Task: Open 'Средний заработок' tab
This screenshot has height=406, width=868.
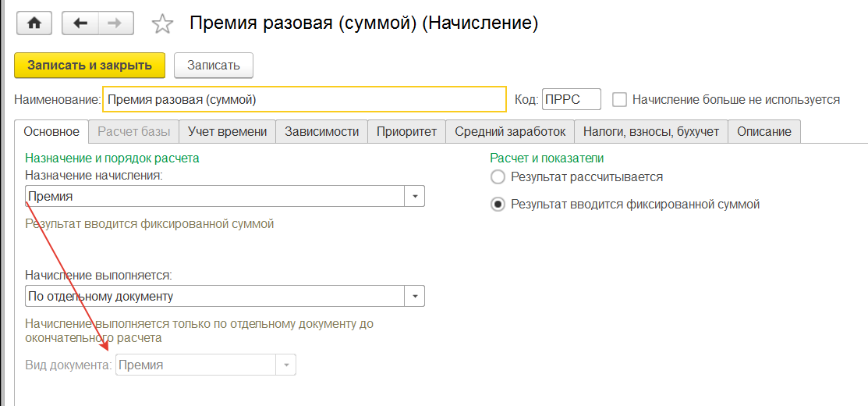Action: pos(510,131)
